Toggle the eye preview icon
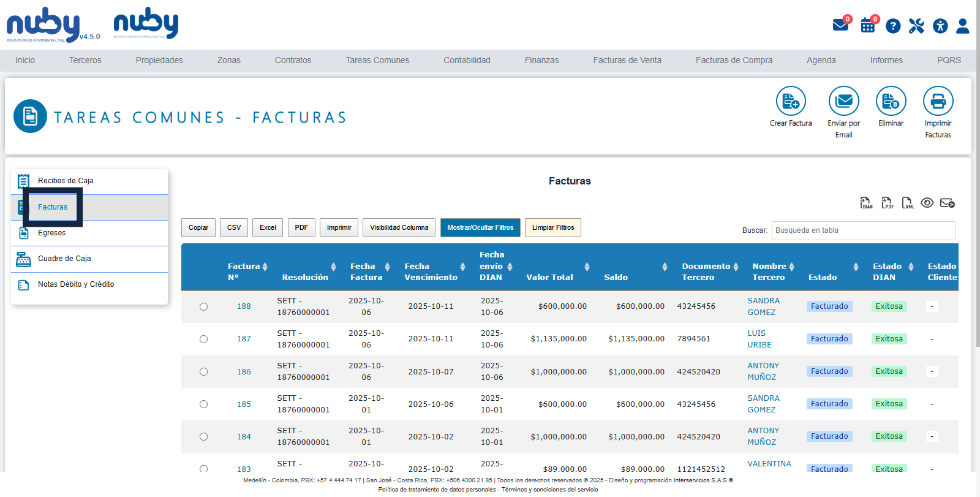The image size is (980, 497). [x=927, y=203]
